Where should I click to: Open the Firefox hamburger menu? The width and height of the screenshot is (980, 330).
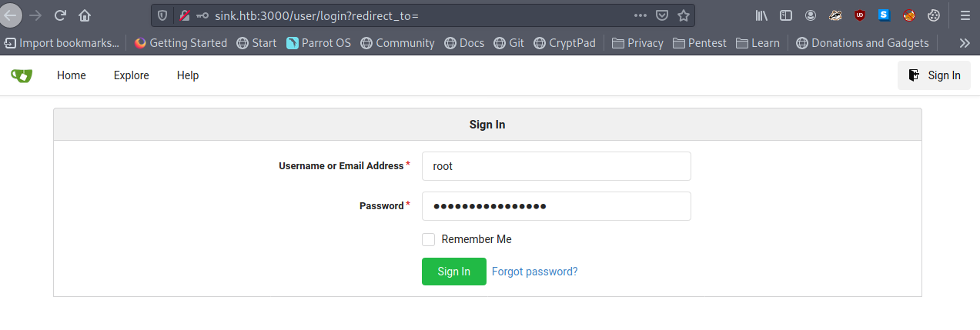(x=965, y=15)
